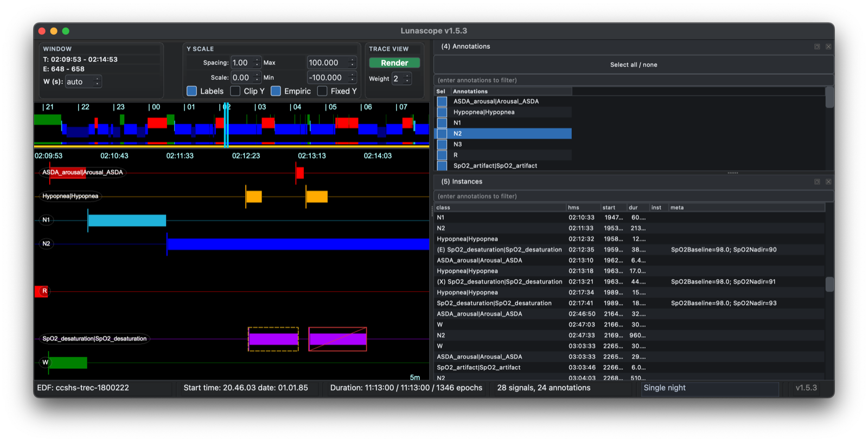Click the first orange Hypopnea event
This screenshot has width=868, height=442.
[254, 196]
